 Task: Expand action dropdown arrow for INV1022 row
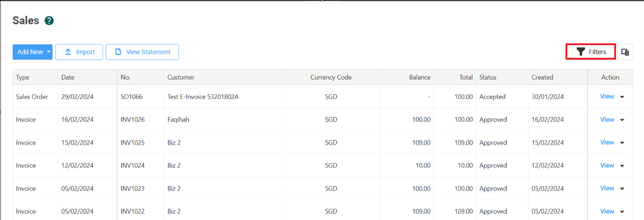622,211
